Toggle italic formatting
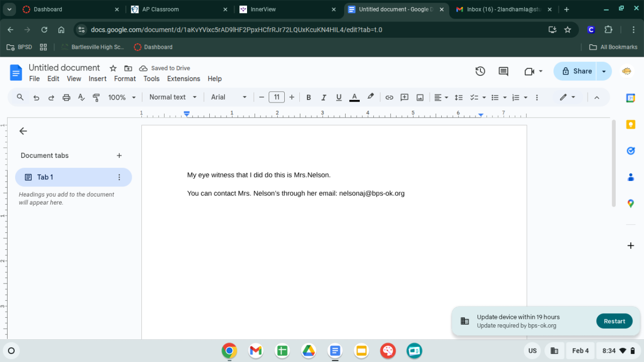The height and width of the screenshot is (362, 644). click(x=324, y=98)
